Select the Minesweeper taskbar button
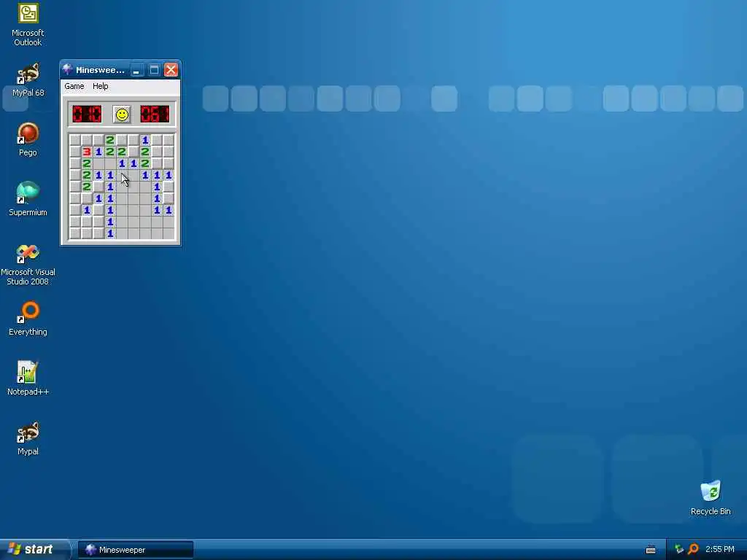 [135, 550]
